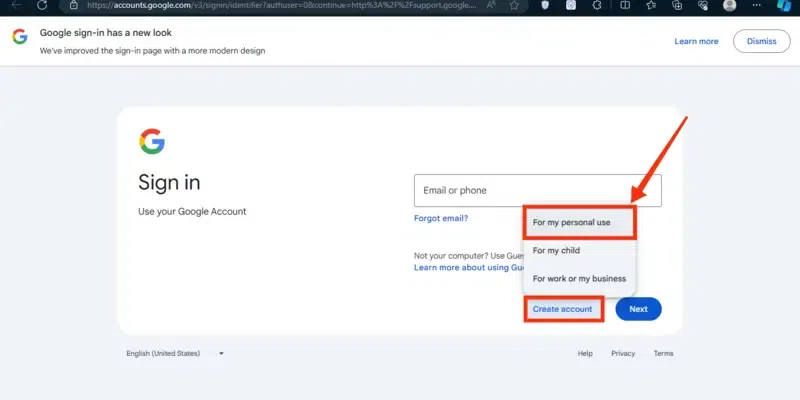Open Settings and more three-dot menu
Screen dimensions: 800x400
[757, 5]
